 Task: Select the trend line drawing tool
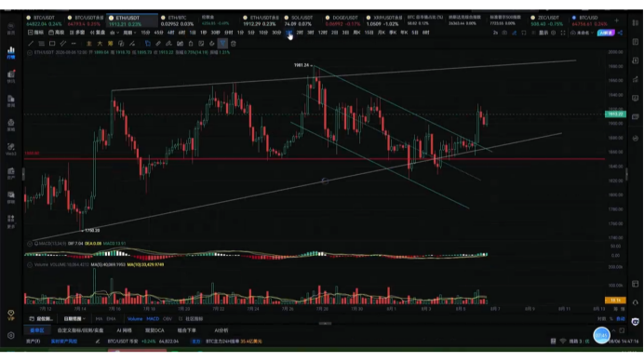click(31, 44)
